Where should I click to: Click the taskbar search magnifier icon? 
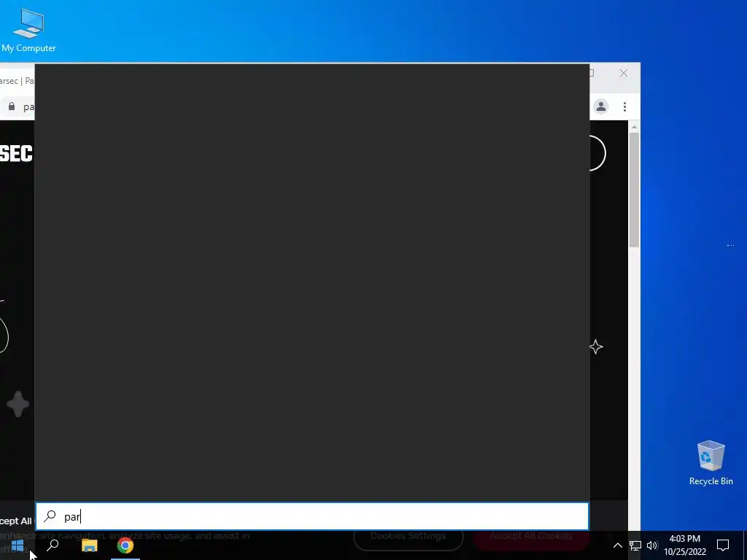point(53,545)
